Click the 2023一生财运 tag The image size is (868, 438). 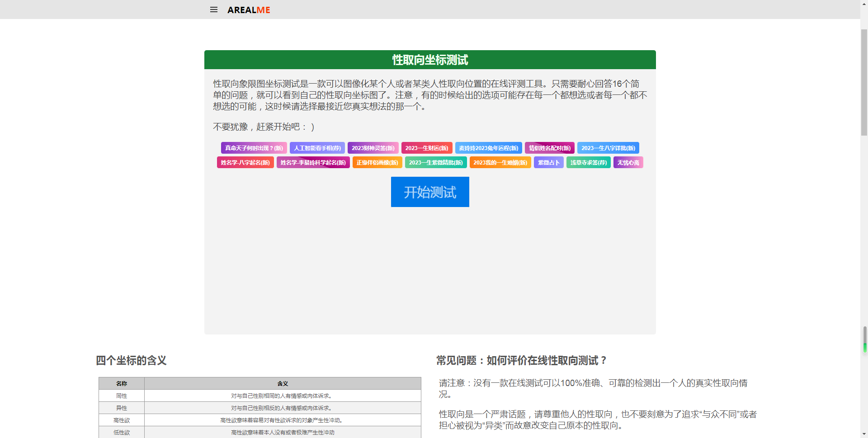[427, 148]
